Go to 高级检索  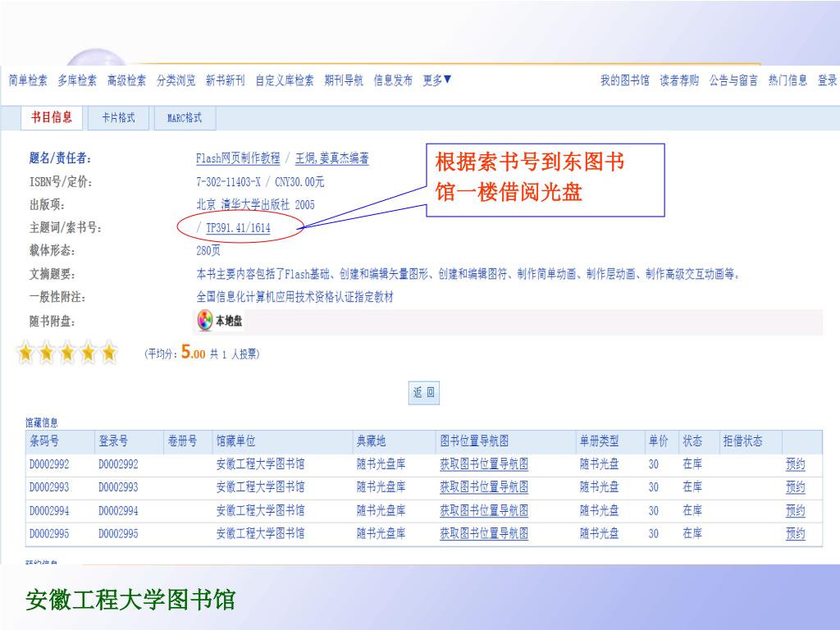click(126, 80)
